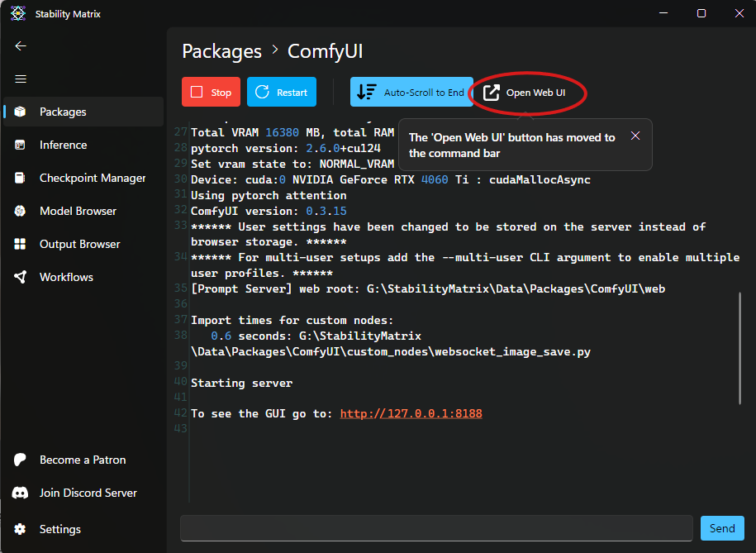This screenshot has width=756, height=553.
Task: Click the ComfyUI breadcrumb title
Action: coord(325,51)
